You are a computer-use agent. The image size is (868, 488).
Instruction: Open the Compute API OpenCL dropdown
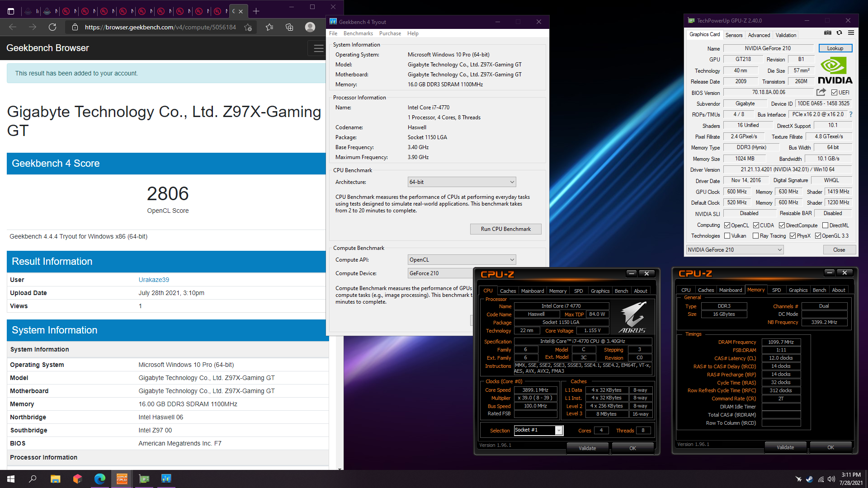(462, 260)
